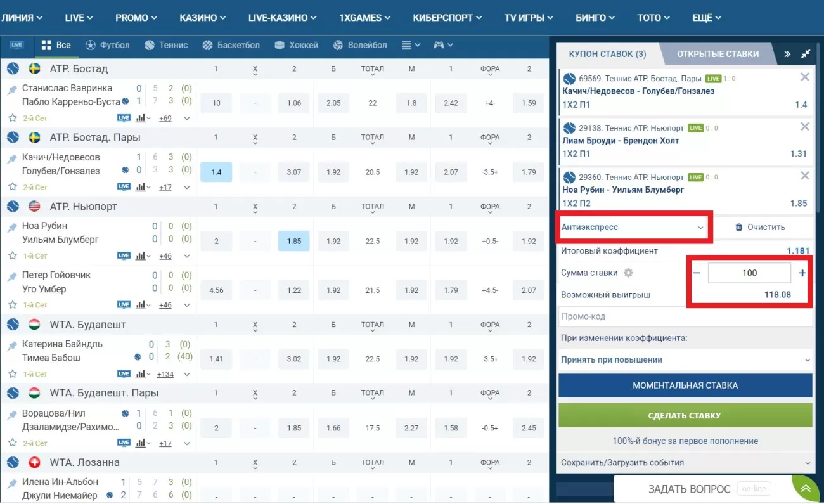Screen dimensions: 824x504
Task: Expand the Петер Гойовчик match row
Action: click(x=186, y=305)
